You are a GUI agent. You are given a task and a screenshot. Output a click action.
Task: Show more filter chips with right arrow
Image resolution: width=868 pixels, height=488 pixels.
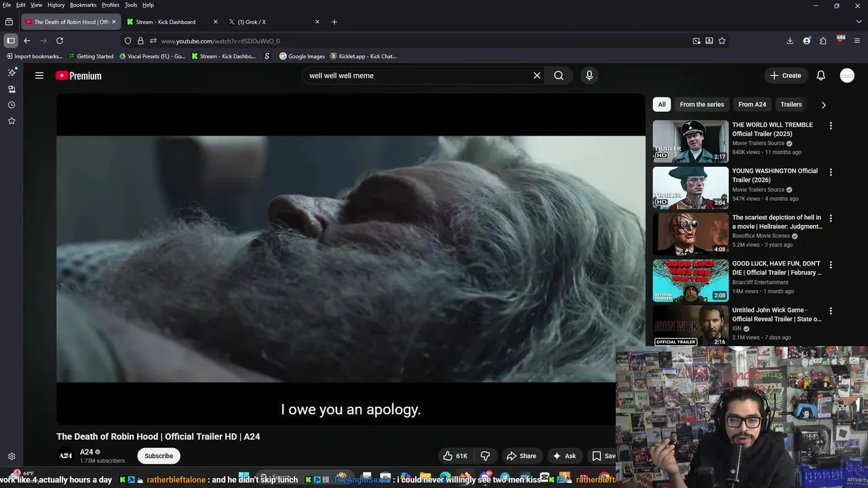(823, 105)
